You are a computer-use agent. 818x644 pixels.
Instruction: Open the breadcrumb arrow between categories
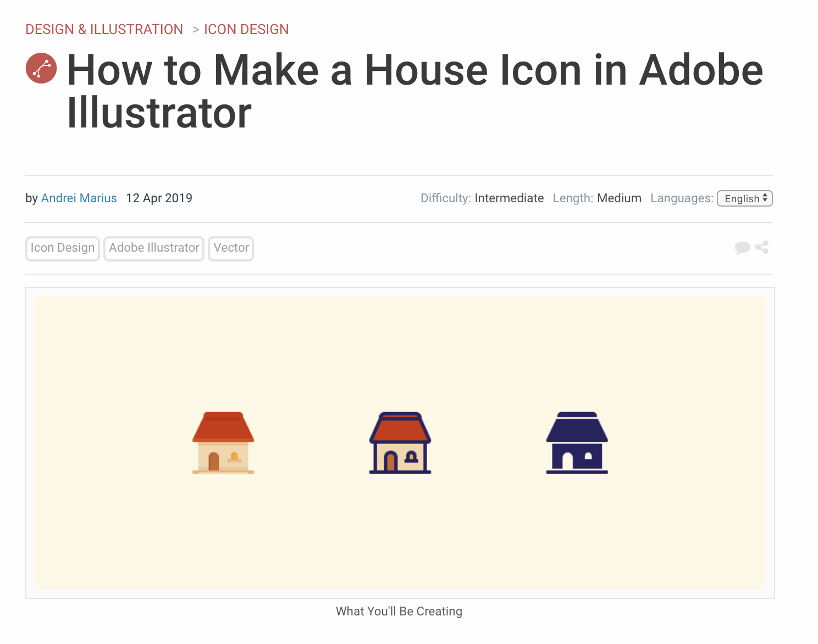[x=195, y=30]
